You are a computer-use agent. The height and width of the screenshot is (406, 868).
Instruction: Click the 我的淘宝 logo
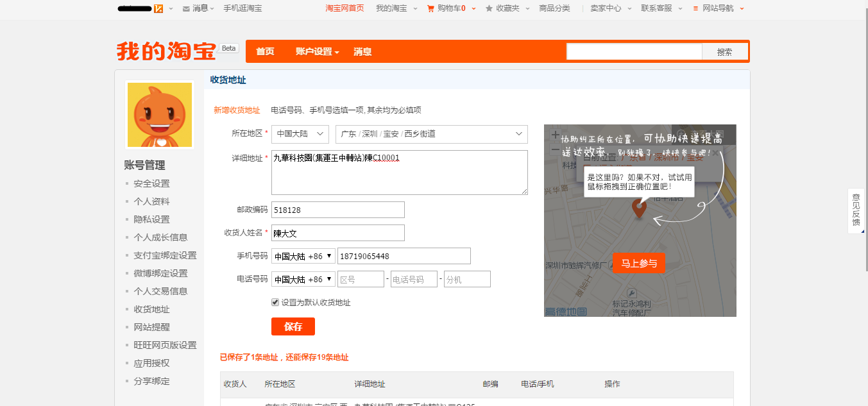click(x=166, y=51)
